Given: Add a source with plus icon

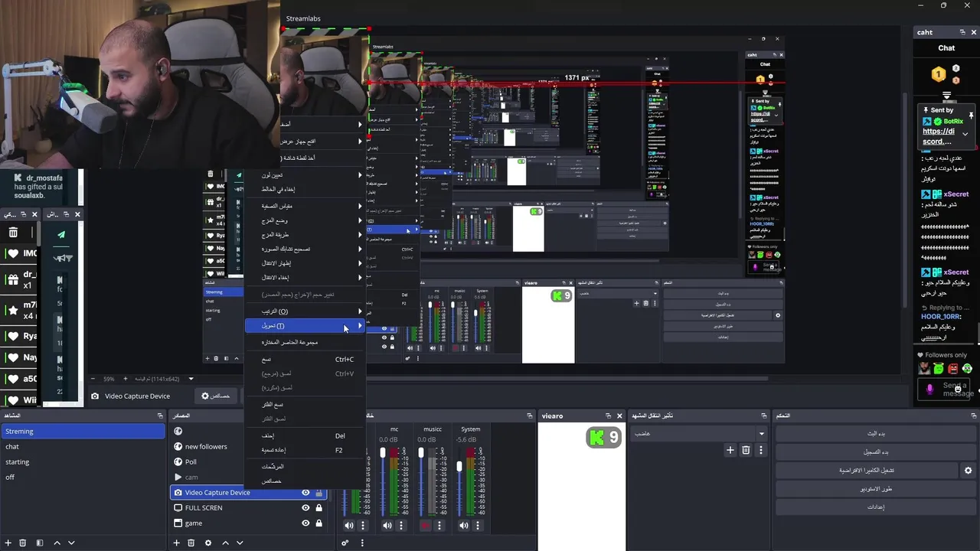Looking at the screenshot, I should point(176,543).
